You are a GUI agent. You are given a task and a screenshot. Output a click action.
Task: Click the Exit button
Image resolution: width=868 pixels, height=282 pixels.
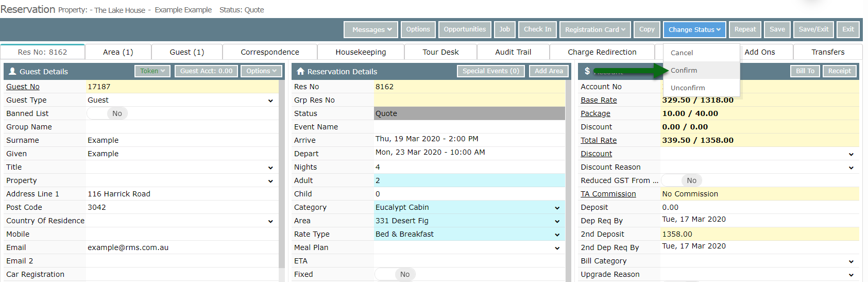[x=848, y=29]
